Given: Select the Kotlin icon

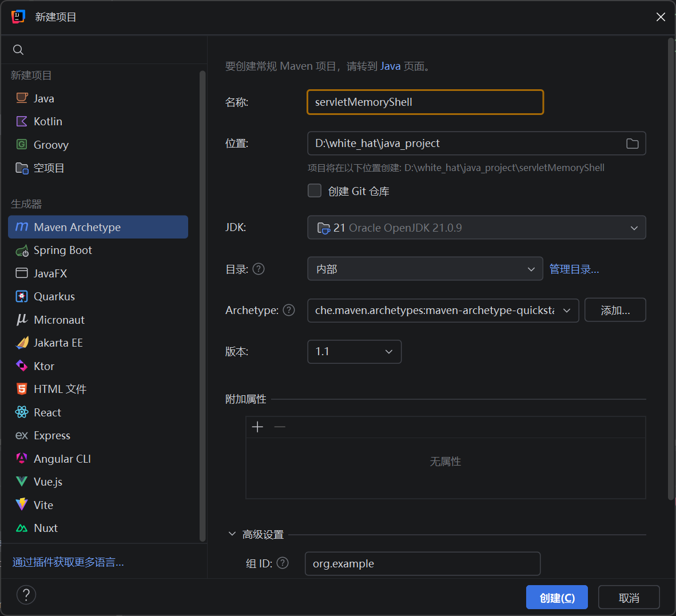Looking at the screenshot, I should coord(22,121).
